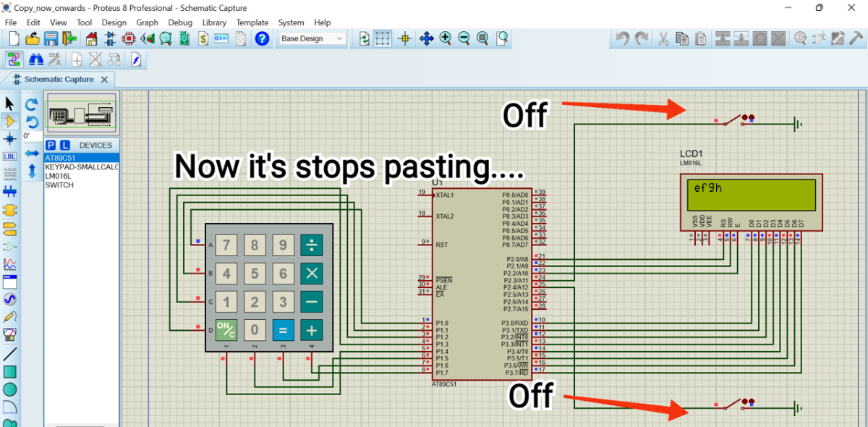
Task: Close the Schematic Capture tab
Action: click(x=104, y=80)
